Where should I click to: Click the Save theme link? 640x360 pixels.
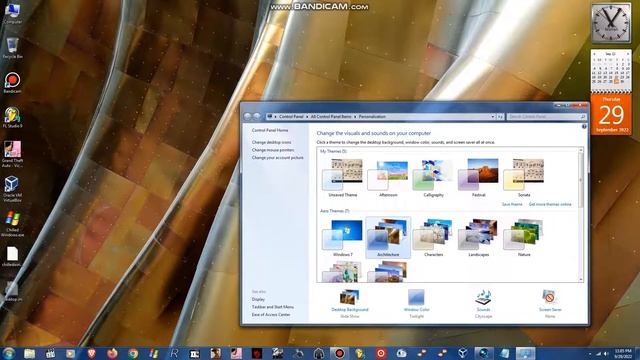click(x=512, y=204)
